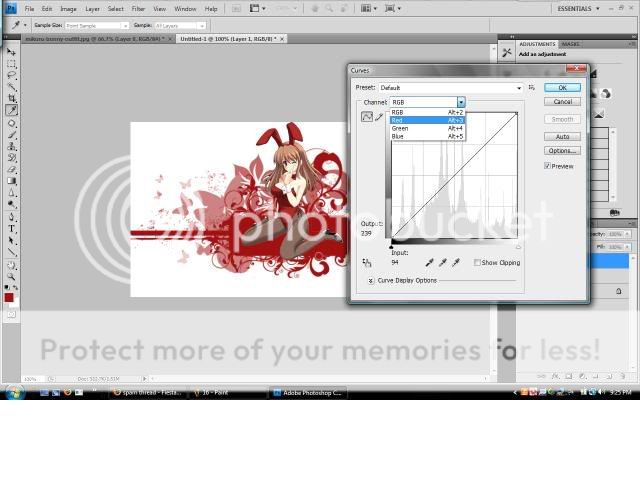Open the Image menu
Image resolution: width=640 pixels, height=485 pixels.
coord(68,9)
